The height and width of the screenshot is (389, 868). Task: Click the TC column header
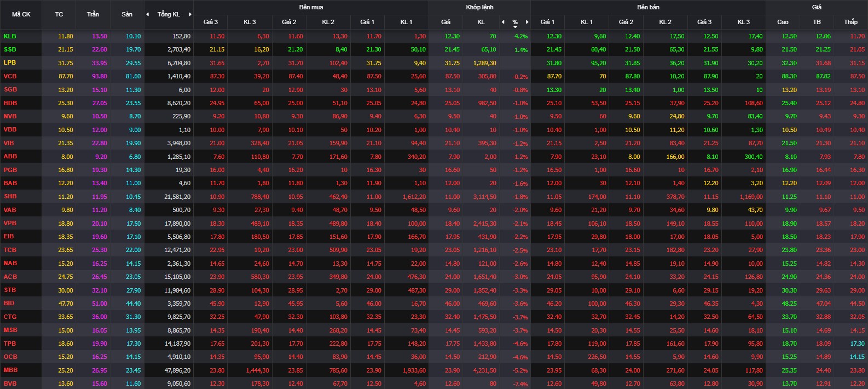click(59, 14)
